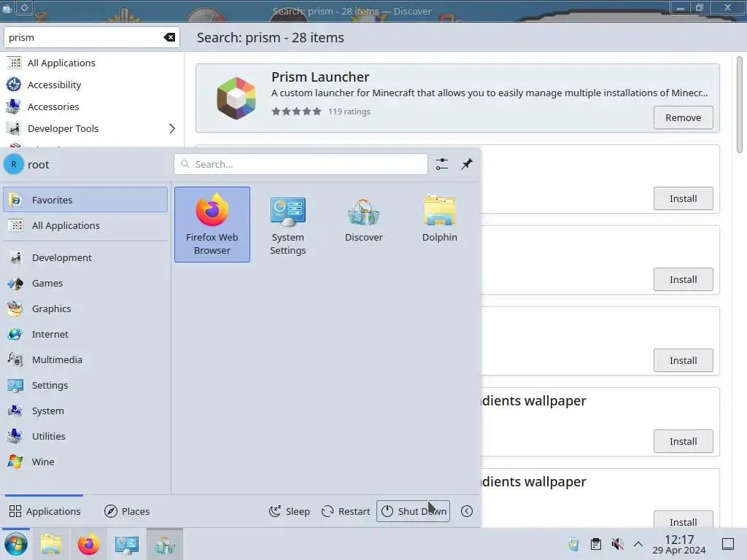Click the muted volume tray icon
This screenshot has height=560, width=747.
click(617, 544)
